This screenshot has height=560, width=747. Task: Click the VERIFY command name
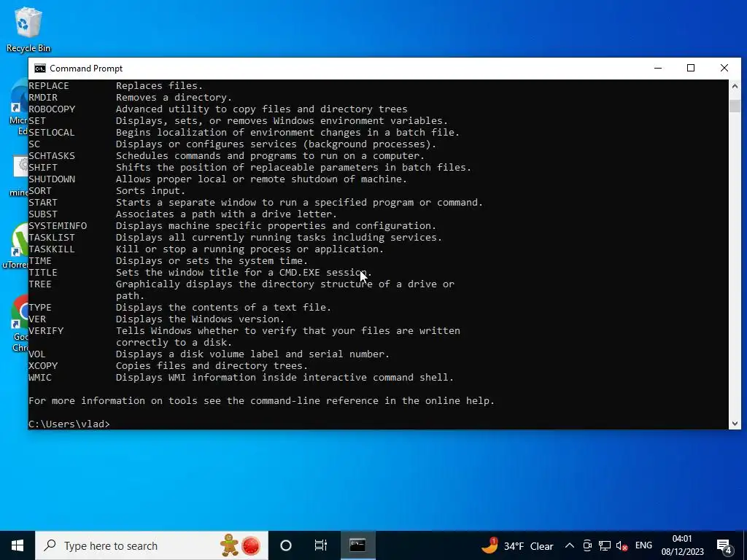[46, 331]
